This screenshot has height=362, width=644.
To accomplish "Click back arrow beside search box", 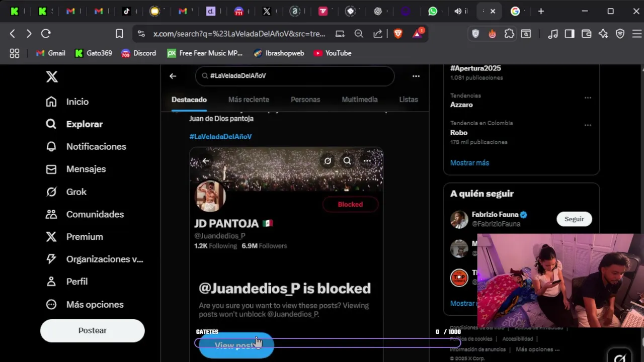I will (x=173, y=76).
